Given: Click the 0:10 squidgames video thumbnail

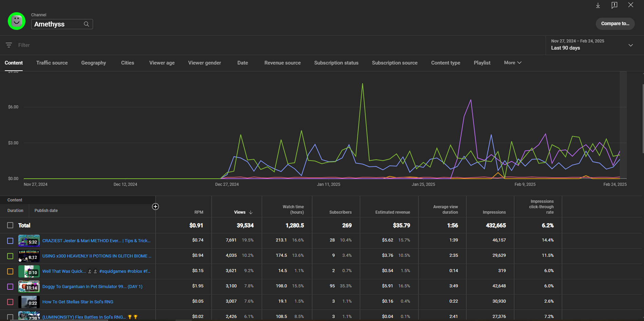Looking at the screenshot, I should tap(29, 271).
